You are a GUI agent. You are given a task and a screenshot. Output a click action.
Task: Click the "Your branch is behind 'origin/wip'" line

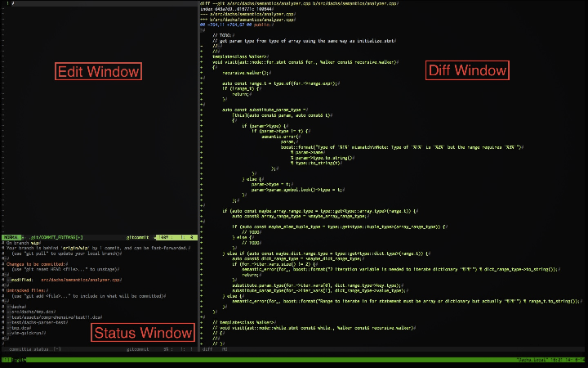(98, 249)
